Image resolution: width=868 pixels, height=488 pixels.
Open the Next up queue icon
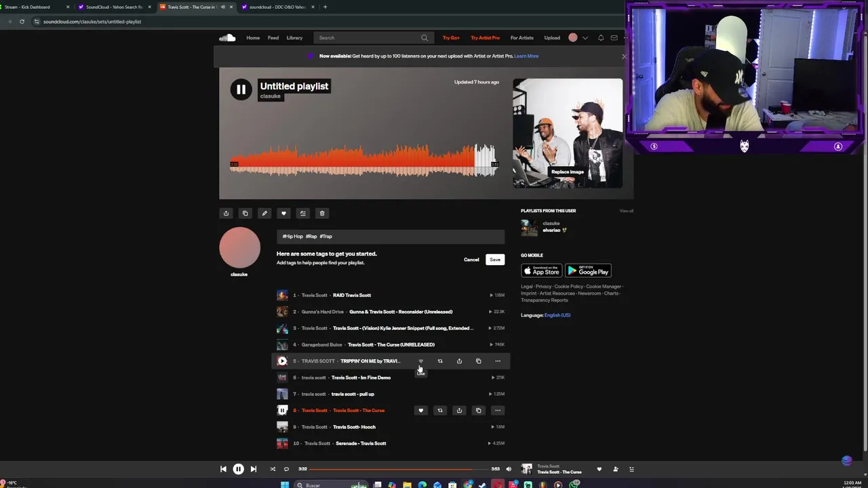(631, 469)
